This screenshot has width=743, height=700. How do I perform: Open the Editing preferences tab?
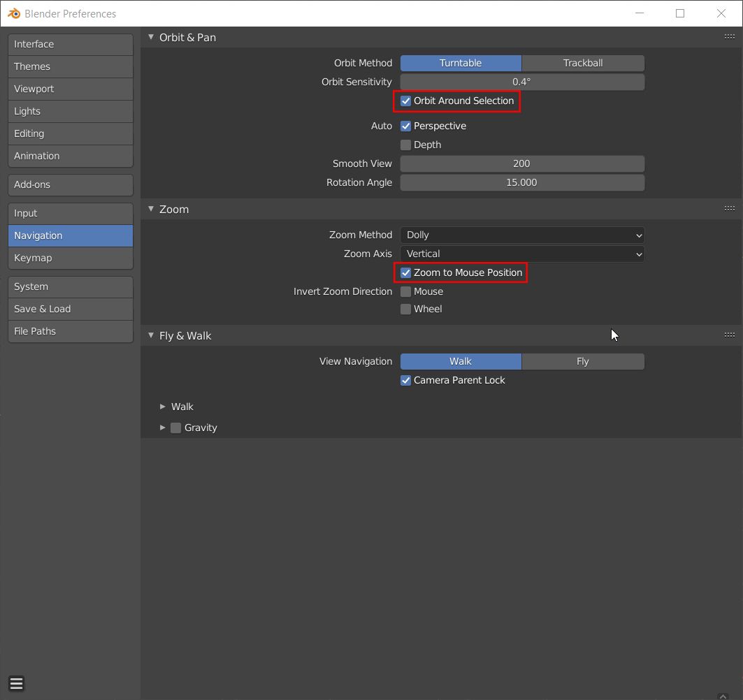click(71, 133)
